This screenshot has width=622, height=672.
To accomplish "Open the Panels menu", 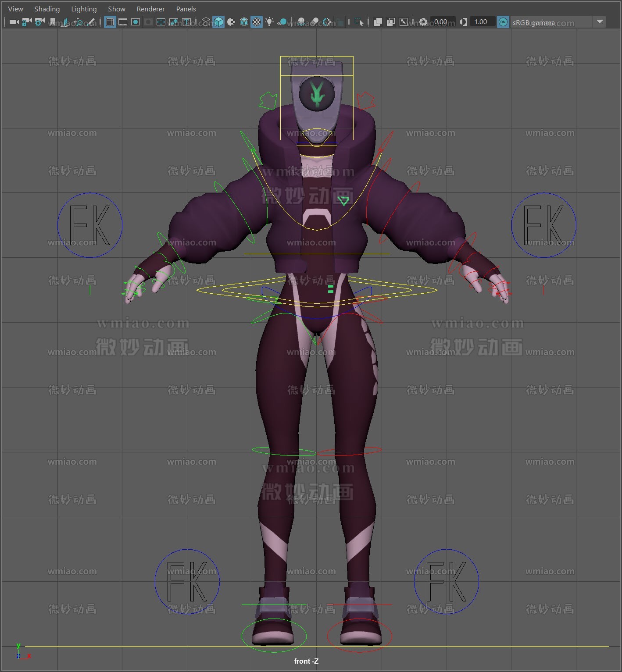I will [x=186, y=9].
